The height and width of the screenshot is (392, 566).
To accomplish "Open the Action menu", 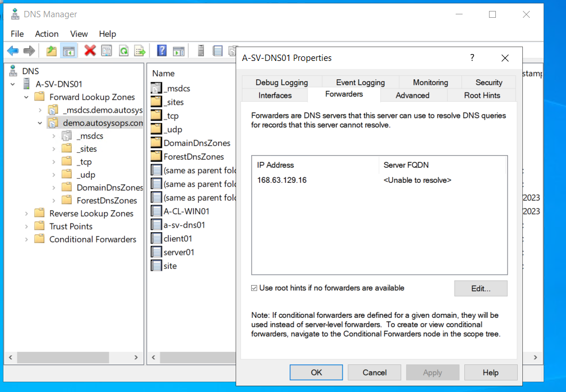I will pyautogui.click(x=47, y=34).
